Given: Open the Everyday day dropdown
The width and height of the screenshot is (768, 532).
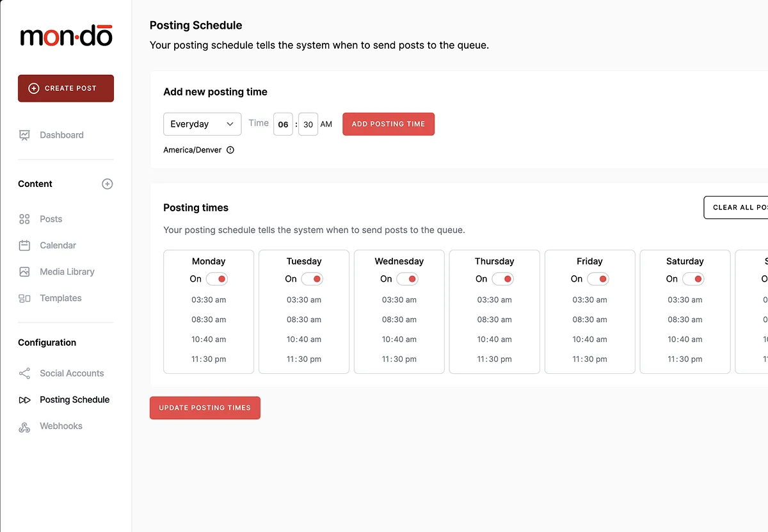Looking at the screenshot, I should 202,124.
